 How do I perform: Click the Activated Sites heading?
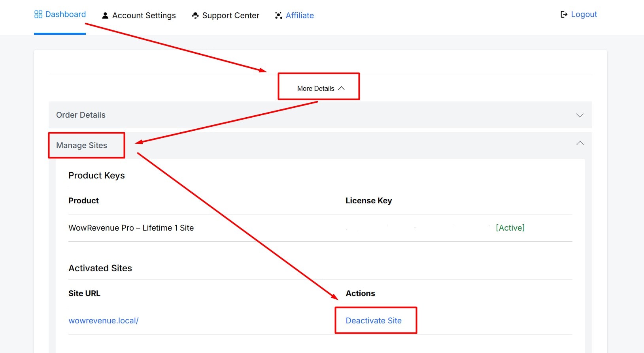[100, 268]
